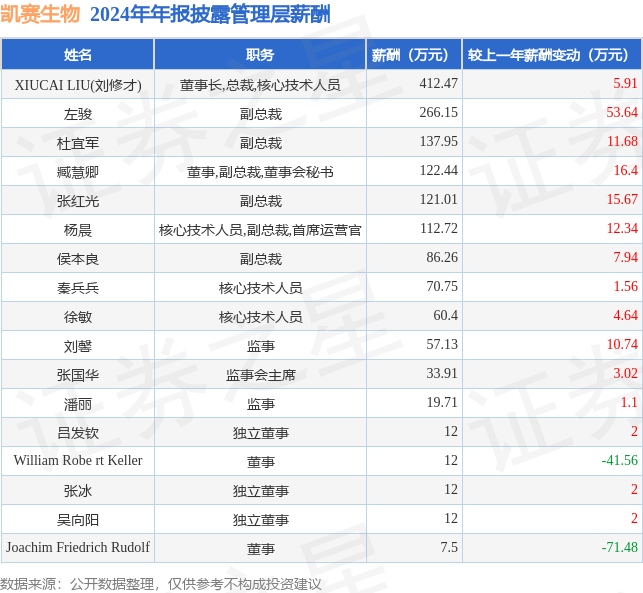Select the salary value 122.44
Viewport: 643px width, 593px height.
(438, 170)
